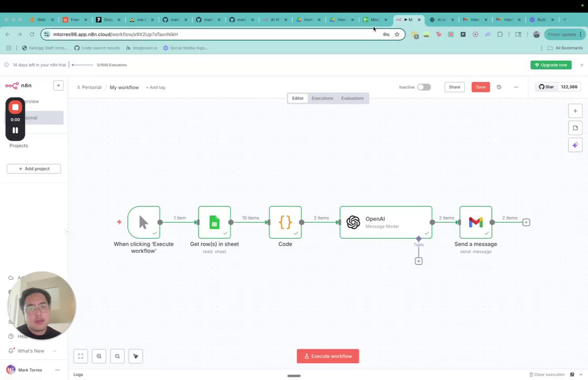This screenshot has width=588, height=380.
Task: Zoom out on the workflow canvas
Action: click(x=117, y=356)
